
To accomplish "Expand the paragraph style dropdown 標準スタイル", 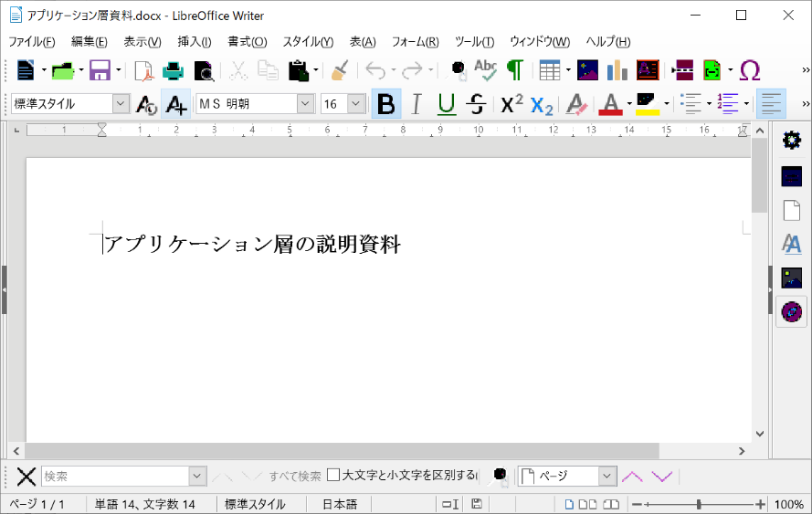I will coord(121,104).
